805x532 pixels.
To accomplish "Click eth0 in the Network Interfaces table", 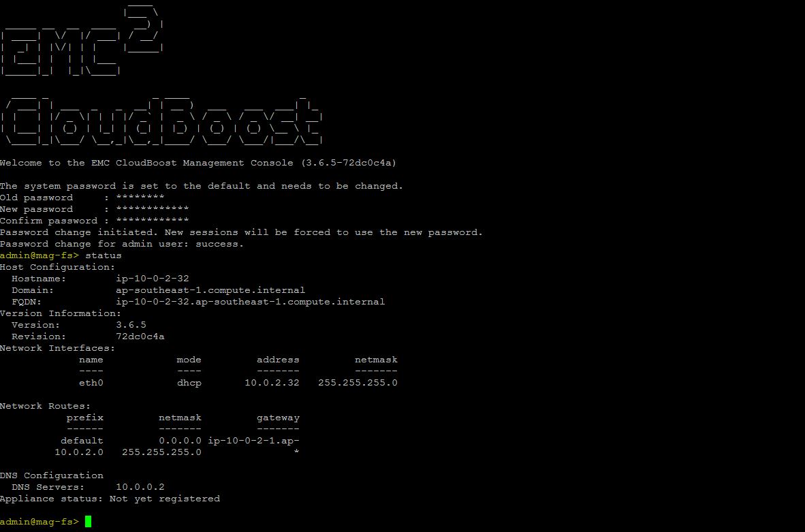I will point(91,383).
